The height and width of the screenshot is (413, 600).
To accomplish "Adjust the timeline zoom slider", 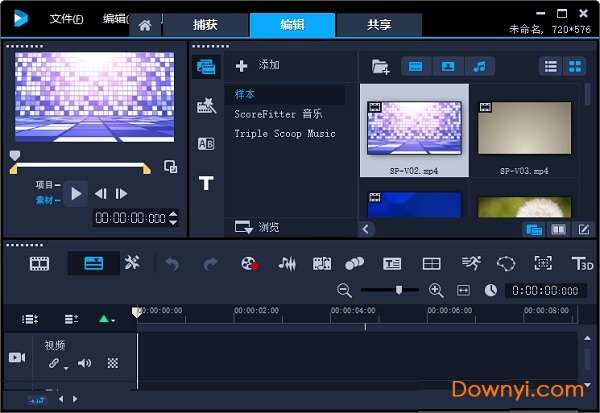I will (x=399, y=290).
